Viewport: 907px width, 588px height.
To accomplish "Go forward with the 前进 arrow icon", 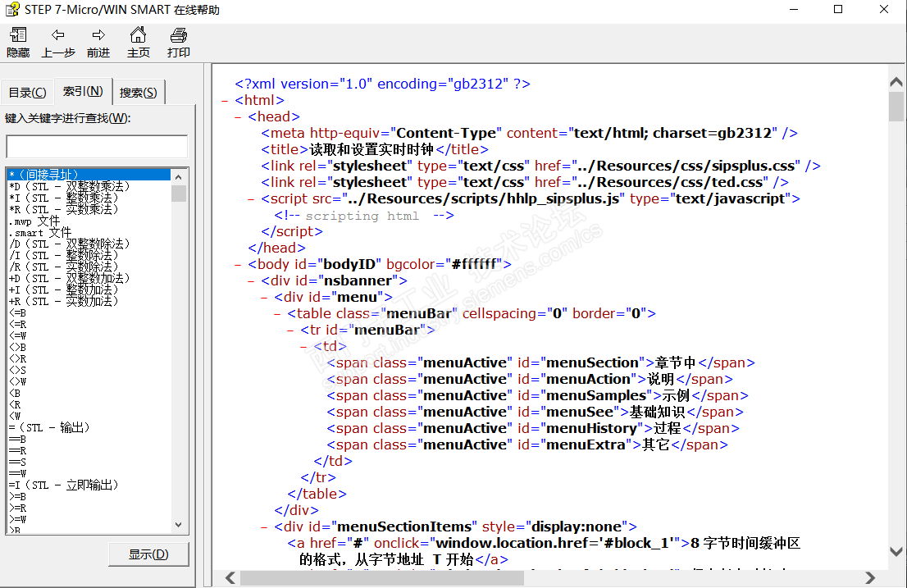I will coord(98,34).
